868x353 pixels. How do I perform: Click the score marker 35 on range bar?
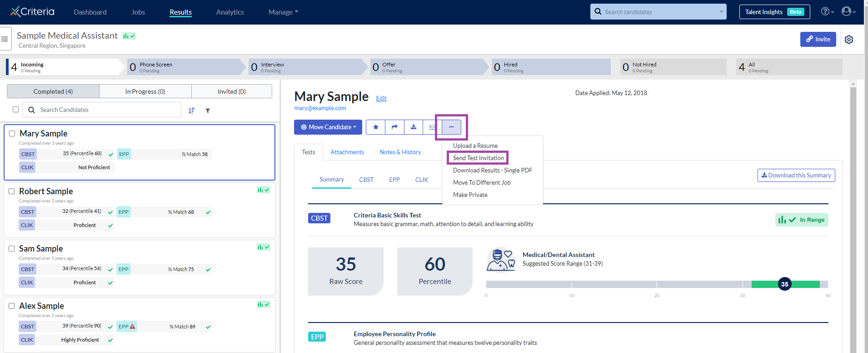point(784,284)
